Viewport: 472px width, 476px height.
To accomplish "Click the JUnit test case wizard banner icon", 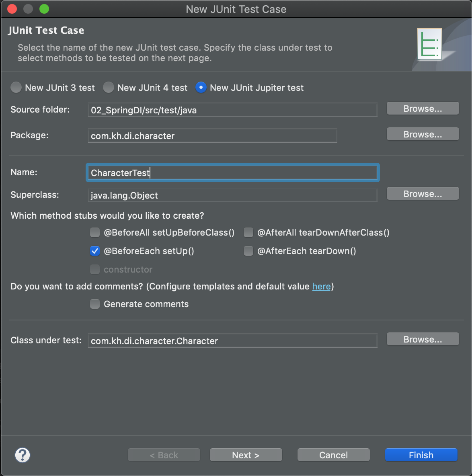I will point(429,44).
